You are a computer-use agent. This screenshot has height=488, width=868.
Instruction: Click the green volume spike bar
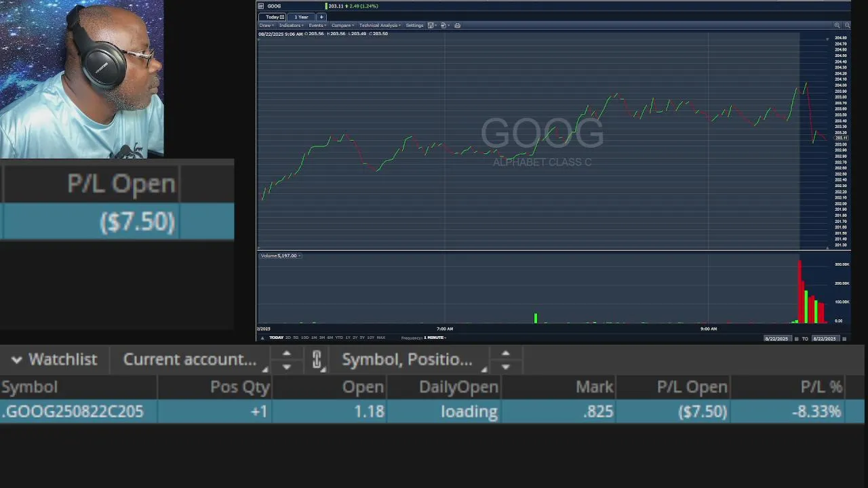pos(536,318)
